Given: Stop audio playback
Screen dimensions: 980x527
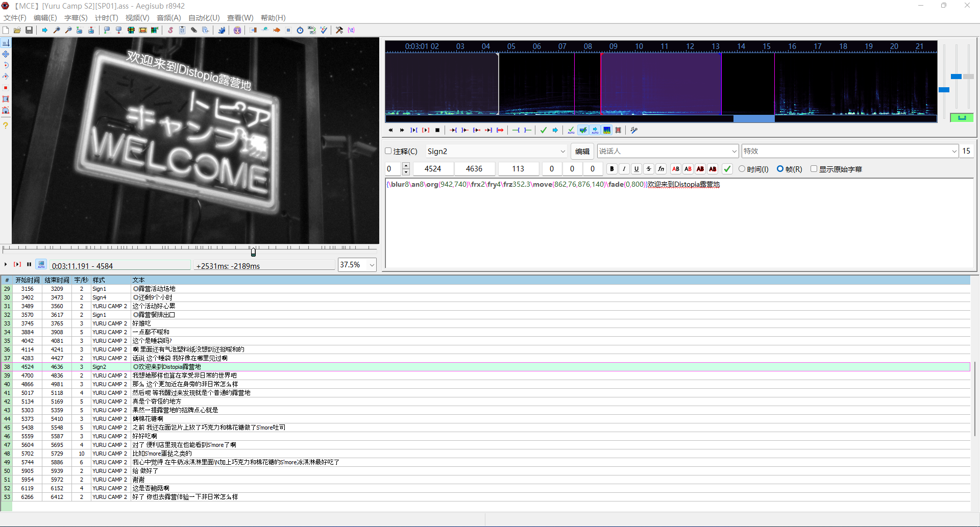Looking at the screenshot, I should click(x=437, y=130).
